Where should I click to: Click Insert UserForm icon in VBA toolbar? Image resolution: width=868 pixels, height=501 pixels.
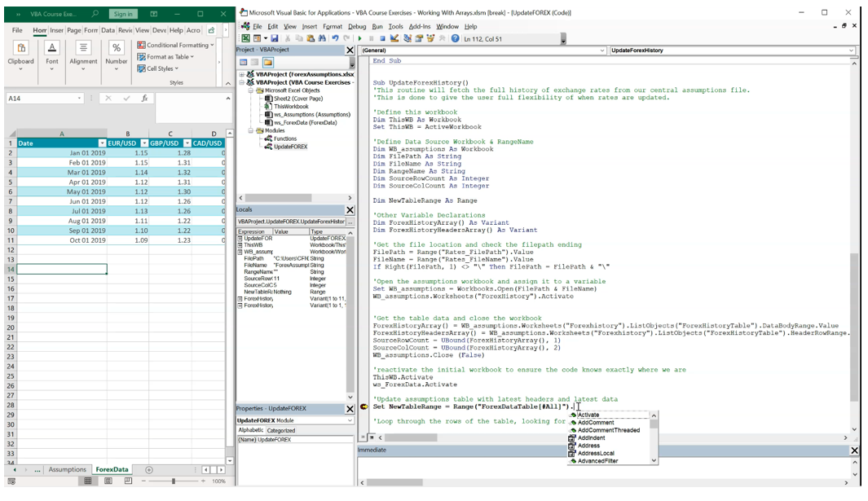tap(257, 39)
